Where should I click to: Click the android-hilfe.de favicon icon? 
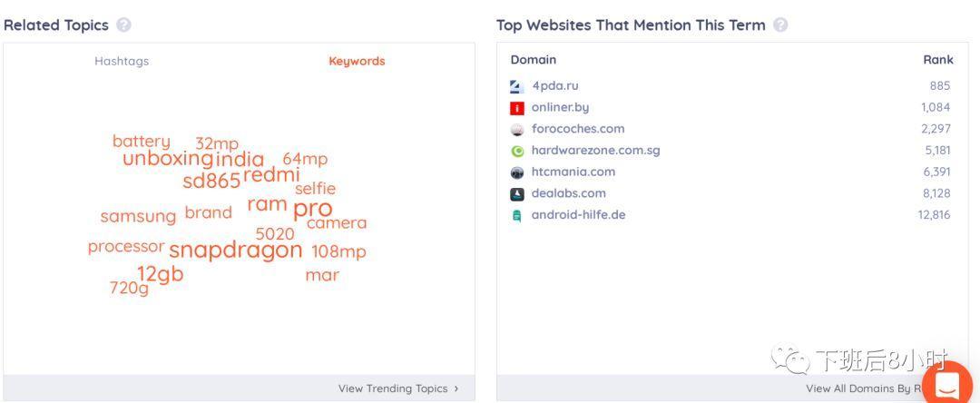pyautogui.click(x=517, y=215)
